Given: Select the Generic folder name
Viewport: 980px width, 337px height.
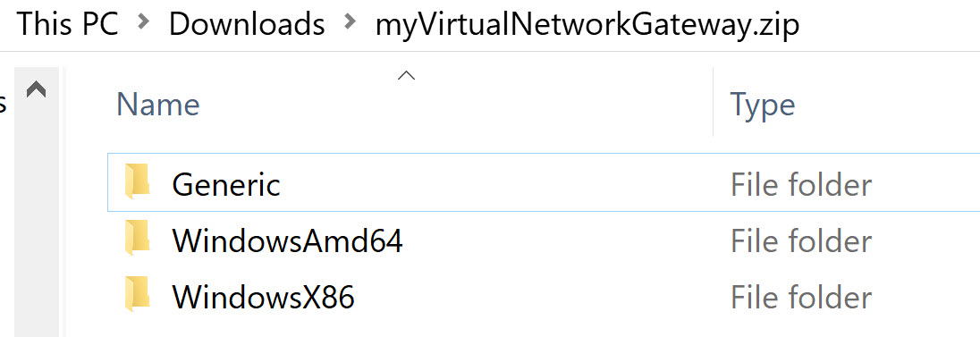Looking at the screenshot, I should 226,185.
